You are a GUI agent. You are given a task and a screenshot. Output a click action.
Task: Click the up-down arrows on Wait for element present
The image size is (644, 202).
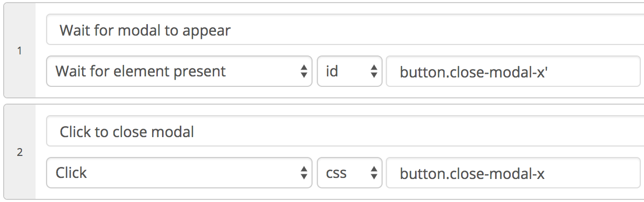304,71
